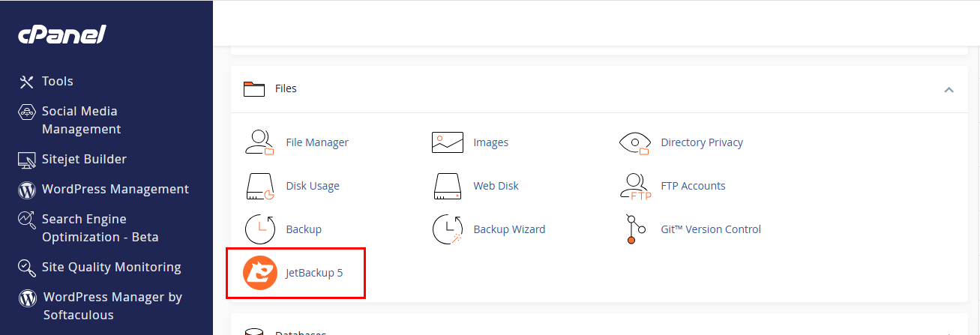Viewport: 980px width, 335px height.
Task: Click the Git™ Version Control link
Action: coord(711,229)
